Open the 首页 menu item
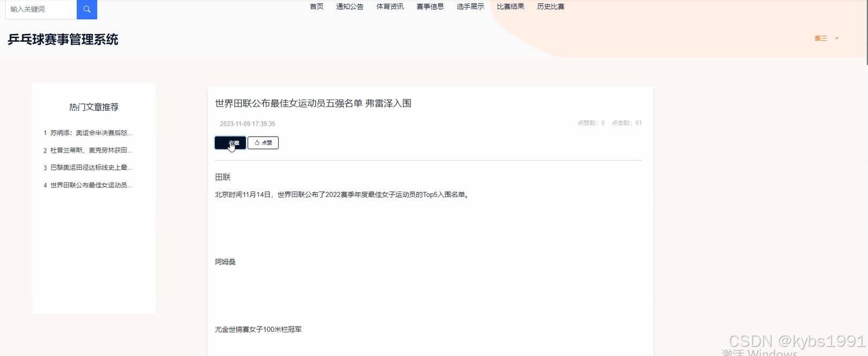Screen dimensions: 868x356 (x=317, y=6)
